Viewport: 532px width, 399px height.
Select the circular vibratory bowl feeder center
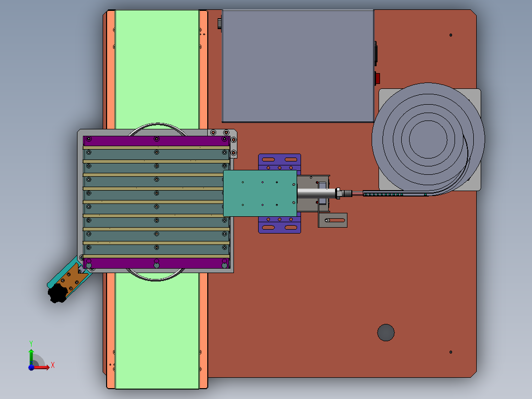tap(428, 139)
